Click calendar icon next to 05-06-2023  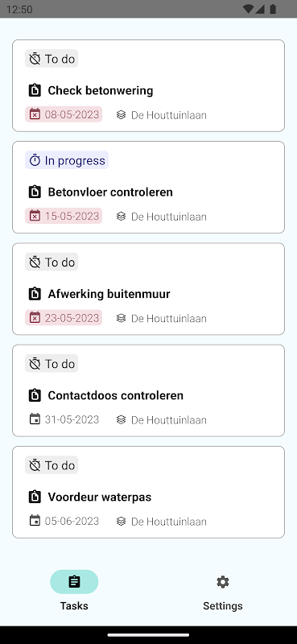[35, 521]
